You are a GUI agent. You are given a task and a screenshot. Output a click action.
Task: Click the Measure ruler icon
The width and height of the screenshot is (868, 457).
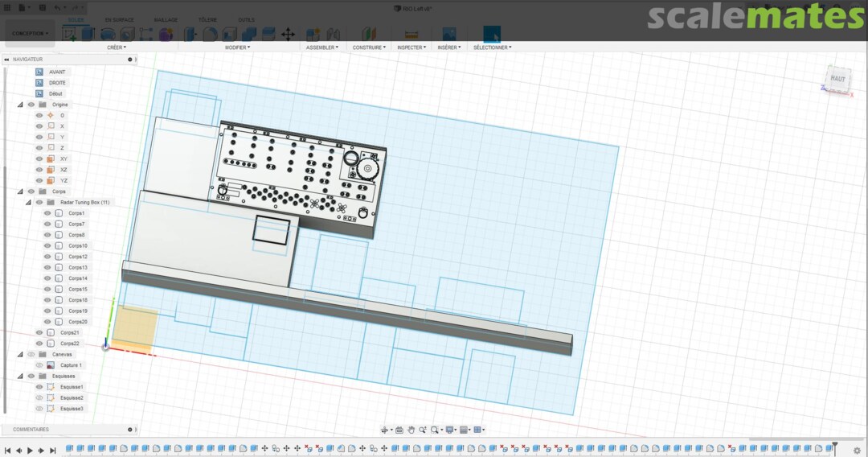click(x=411, y=34)
